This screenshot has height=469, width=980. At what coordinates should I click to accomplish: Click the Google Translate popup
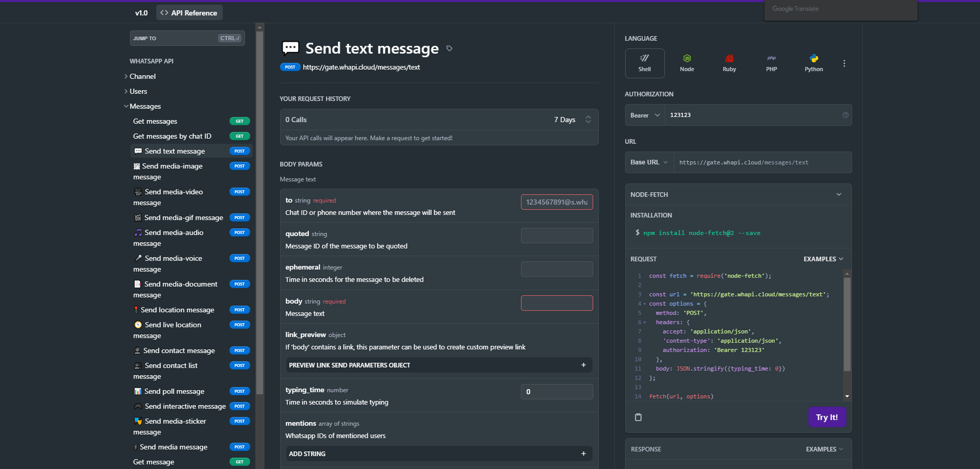coord(841,10)
